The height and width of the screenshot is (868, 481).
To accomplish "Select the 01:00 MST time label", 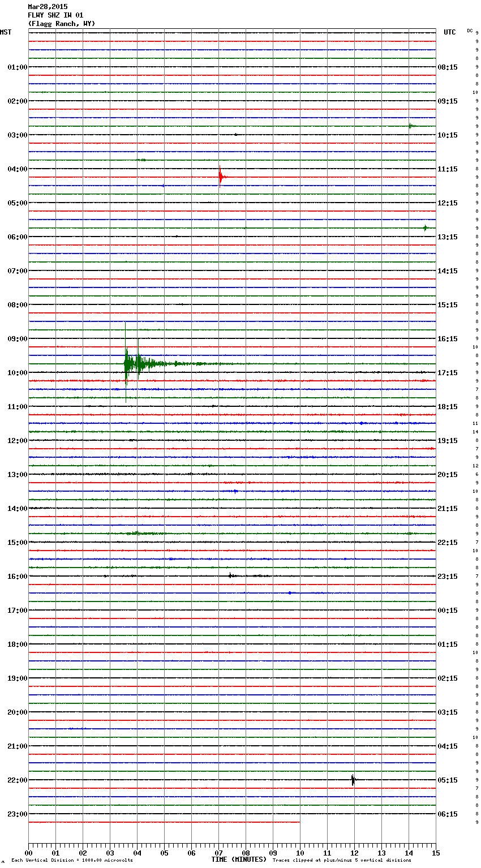I will tap(18, 67).
